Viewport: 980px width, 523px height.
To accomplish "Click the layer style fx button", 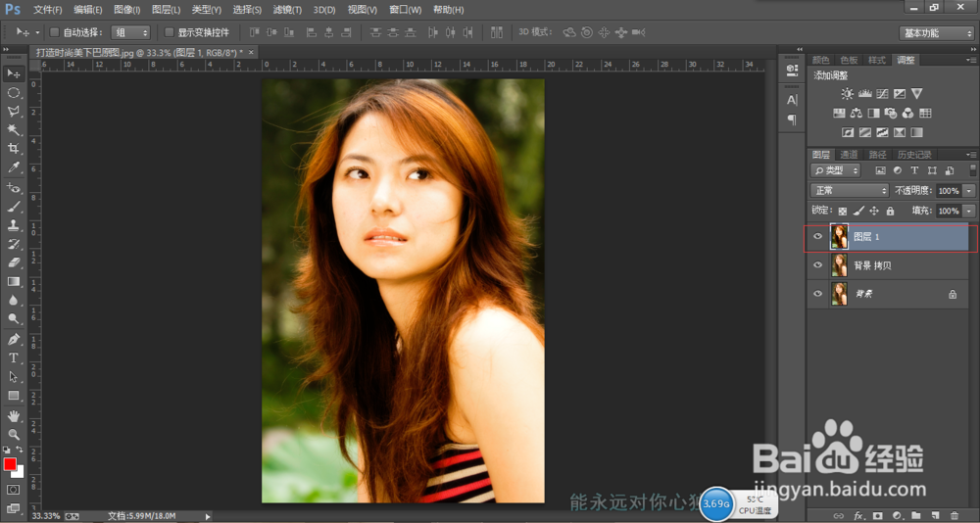I will (x=858, y=515).
